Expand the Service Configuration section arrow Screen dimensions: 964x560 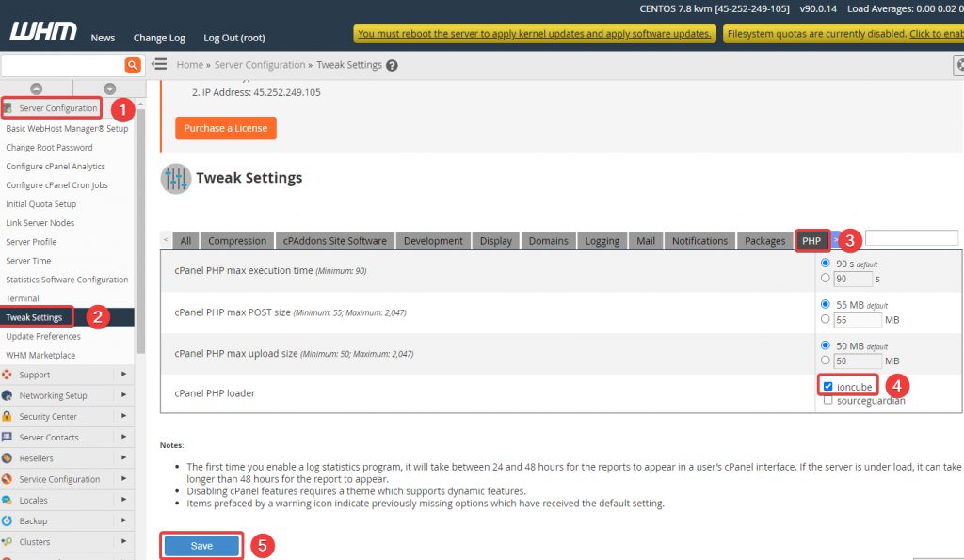click(123, 478)
